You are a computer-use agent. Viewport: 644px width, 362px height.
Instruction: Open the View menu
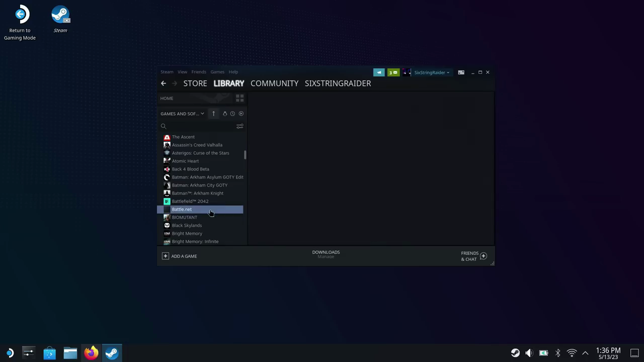click(182, 72)
